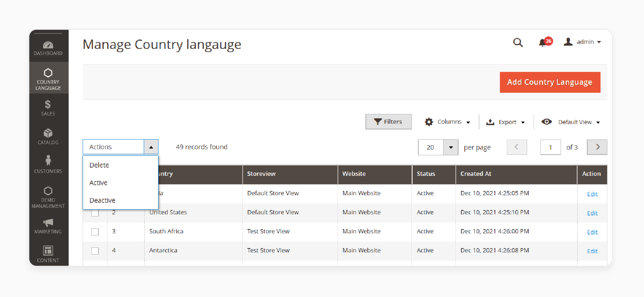Expand the Columns dropdown
The image size is (644, 297).
(468, 122)
